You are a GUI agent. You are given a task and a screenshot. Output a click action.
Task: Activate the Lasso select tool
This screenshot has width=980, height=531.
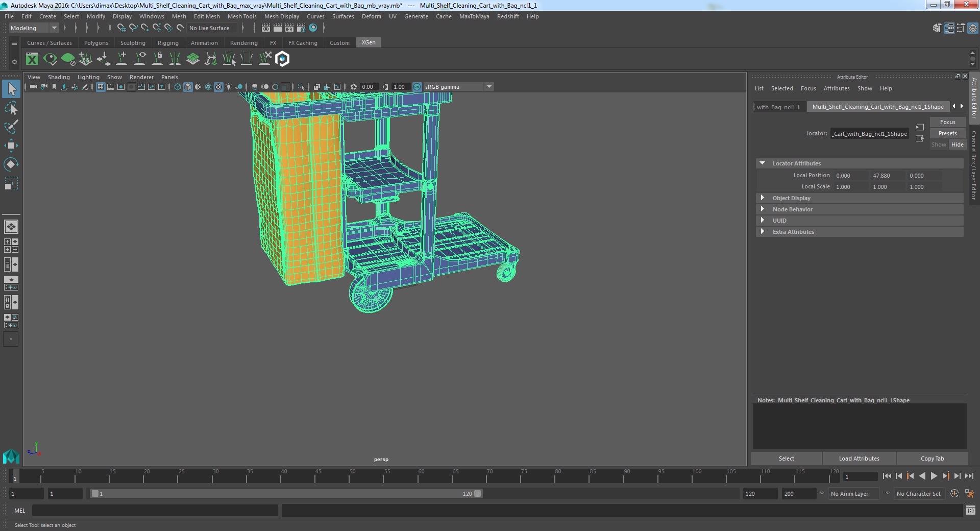[x=11, y=108]
